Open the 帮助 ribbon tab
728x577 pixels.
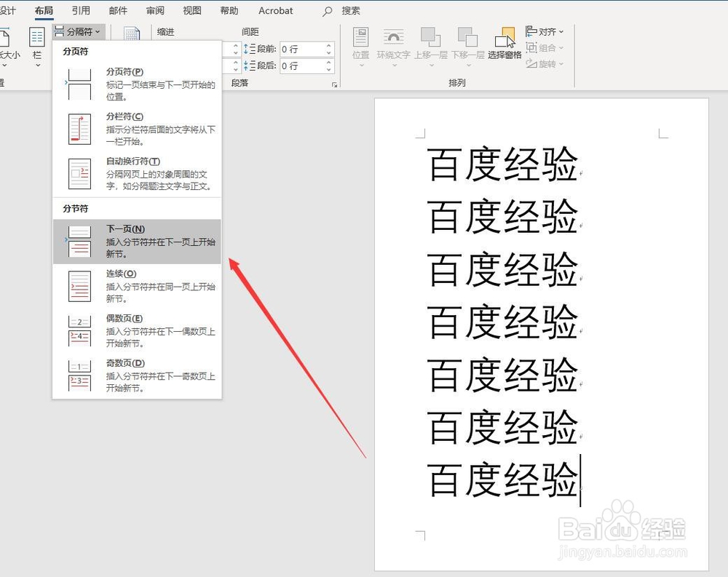pos(229,10)
